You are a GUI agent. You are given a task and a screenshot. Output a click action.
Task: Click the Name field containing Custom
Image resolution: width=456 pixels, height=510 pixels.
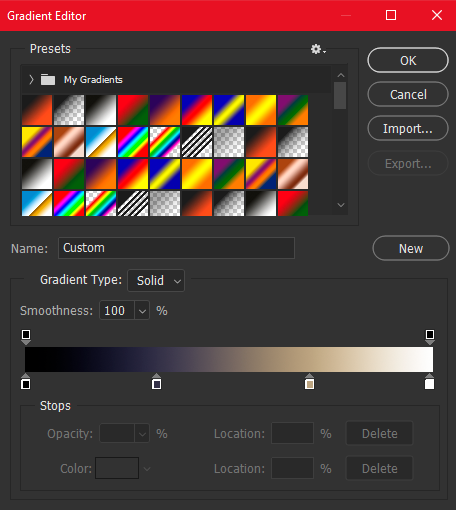(176, 248)
